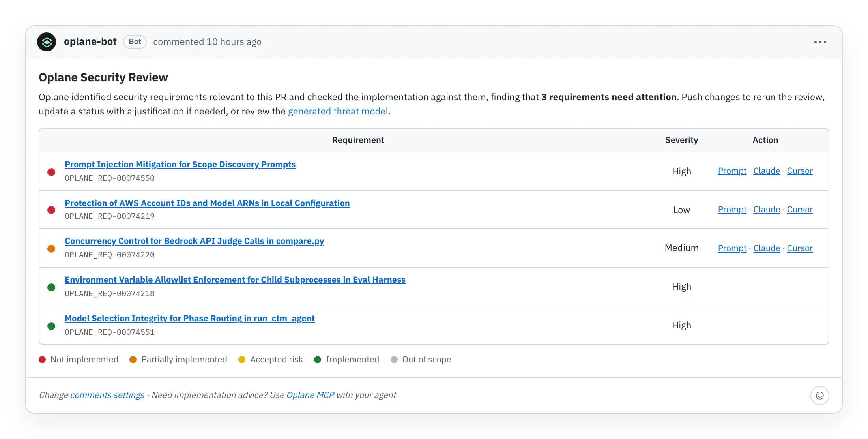Click the Severity column header
This screenshot has height=439, width=868.
pos(681,140)
